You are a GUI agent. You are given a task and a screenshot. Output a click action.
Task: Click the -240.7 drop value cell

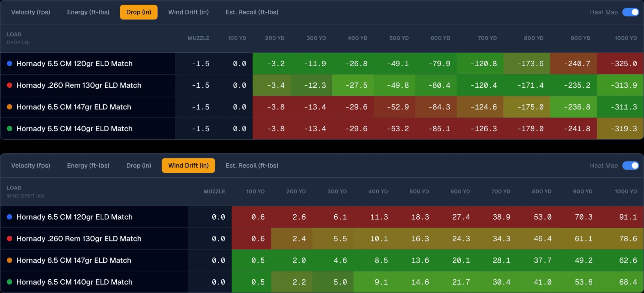[574, 64]
